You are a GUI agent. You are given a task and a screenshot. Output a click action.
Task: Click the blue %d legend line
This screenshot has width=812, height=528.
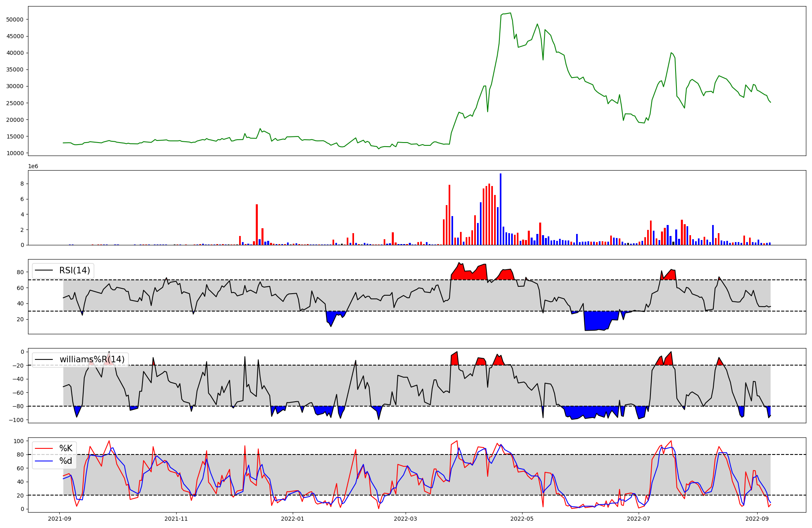(44, 461)
